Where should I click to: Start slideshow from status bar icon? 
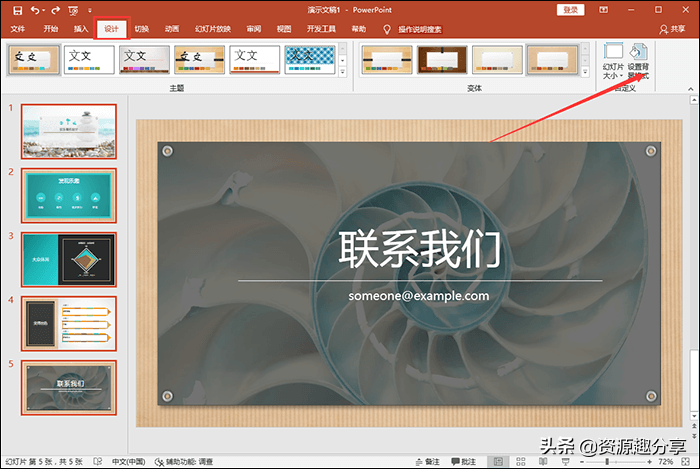[565, 461]
